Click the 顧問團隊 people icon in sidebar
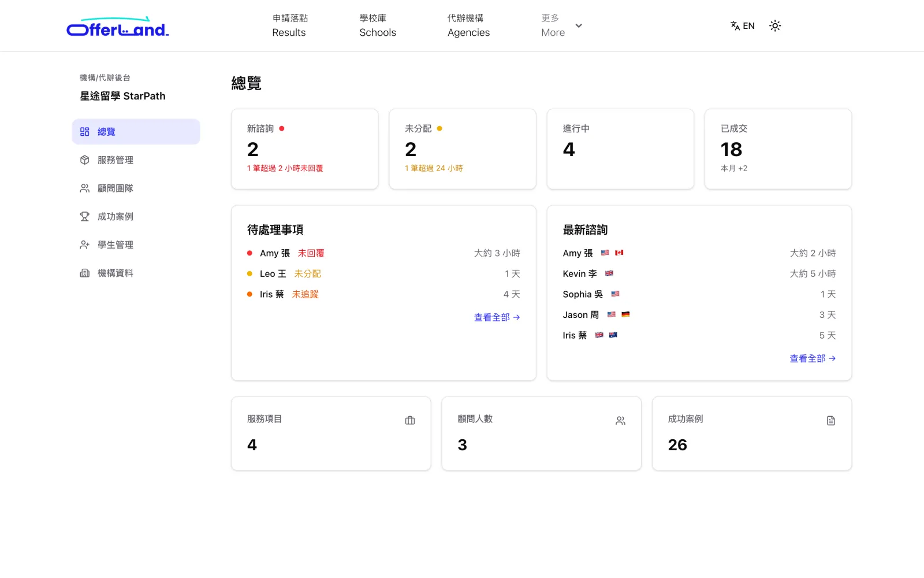This screenshot has width=924, height=578. [85, 188]
